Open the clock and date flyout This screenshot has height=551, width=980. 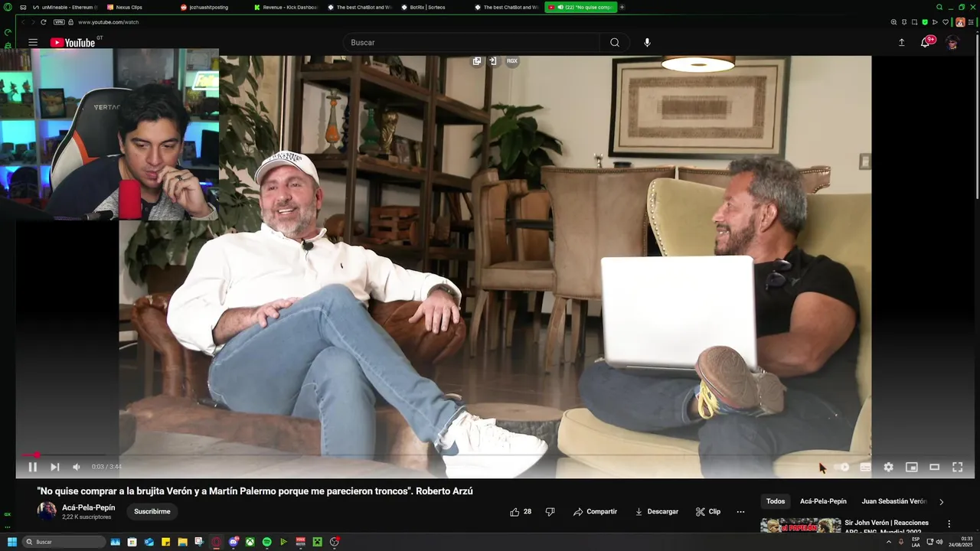961,542
